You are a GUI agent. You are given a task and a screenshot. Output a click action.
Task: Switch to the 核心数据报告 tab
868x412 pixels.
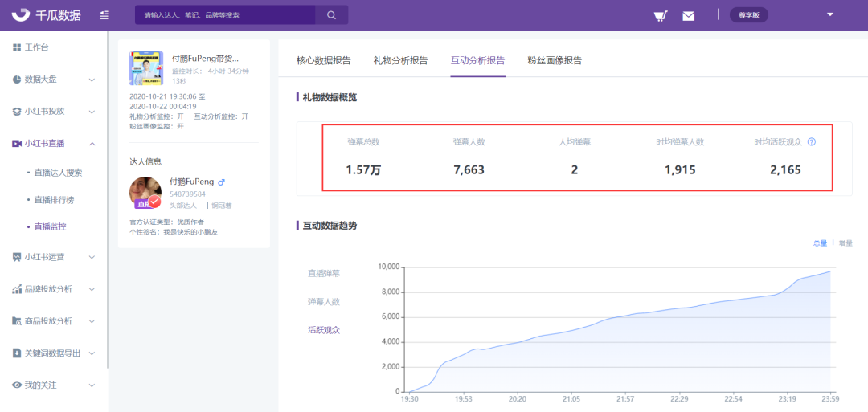[x=323, y=61]
